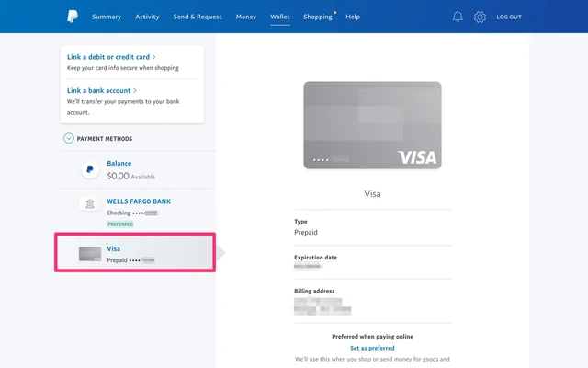Open Link a debit or credit card
The width and height of the screenshot is (588, 368).
click(111, 57)
